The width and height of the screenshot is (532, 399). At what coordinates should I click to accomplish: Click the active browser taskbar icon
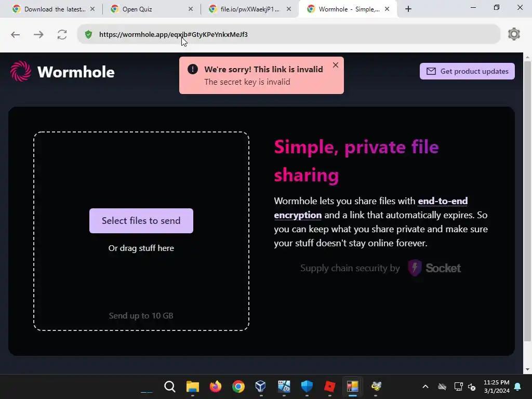[353, 387]
